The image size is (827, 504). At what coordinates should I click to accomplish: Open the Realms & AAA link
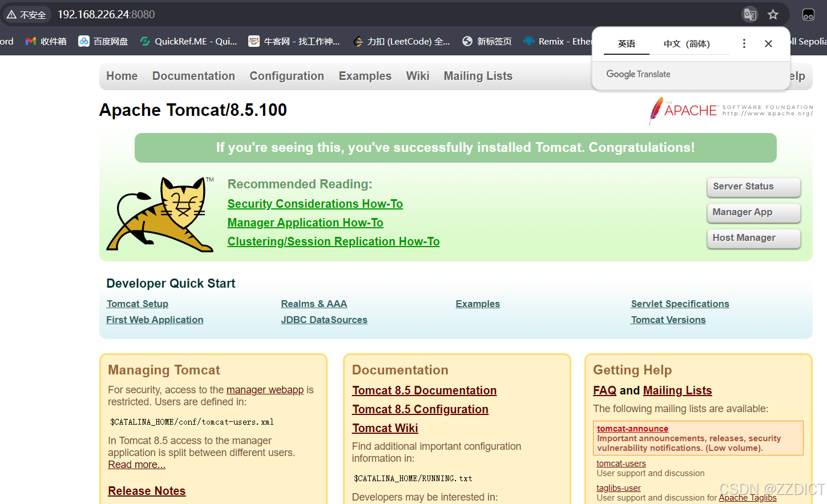coord(314,304)
